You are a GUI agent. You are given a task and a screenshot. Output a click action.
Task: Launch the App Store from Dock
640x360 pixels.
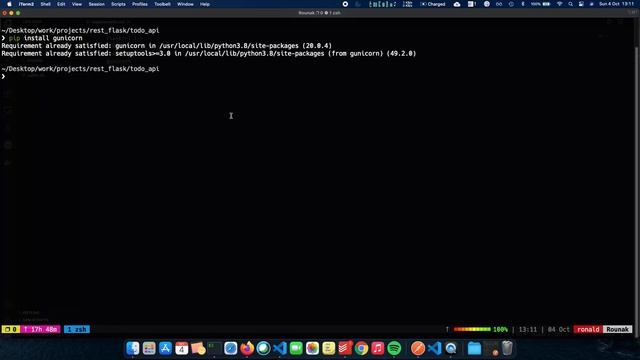pos(165,348)
